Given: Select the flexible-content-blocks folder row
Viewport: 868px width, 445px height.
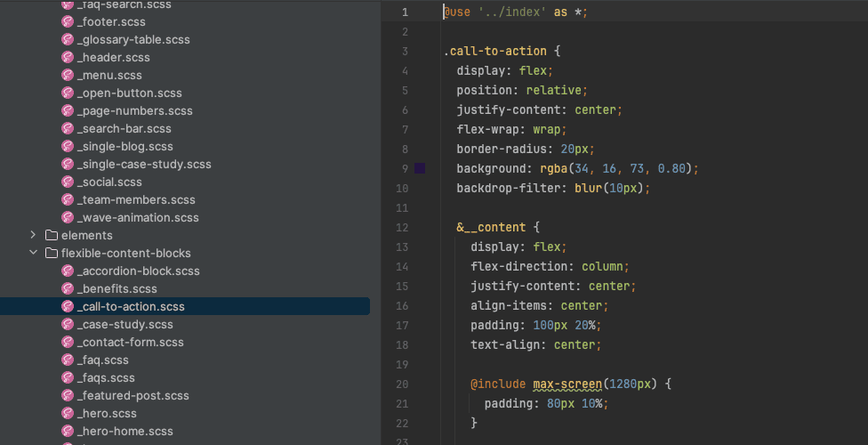Looking at the screenshot, I should pos(185,254).
